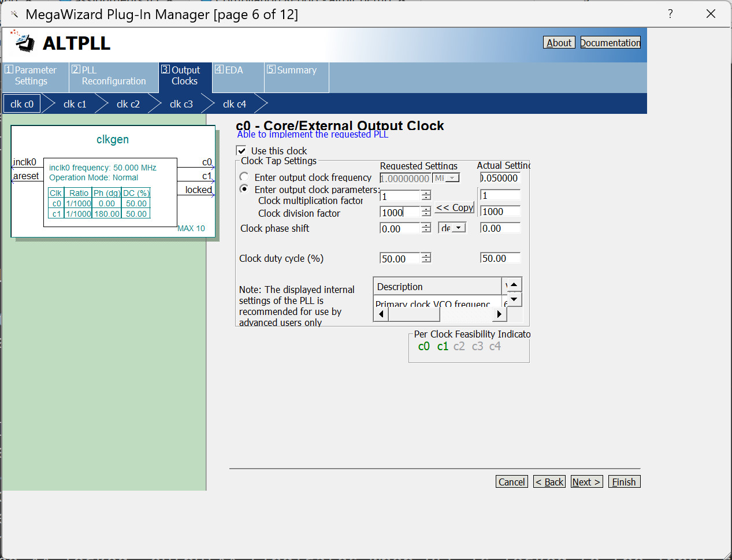The width and height of the screenshot is (732, 560).
Task: Click the clock division factor input field
Action: point(399,212)
